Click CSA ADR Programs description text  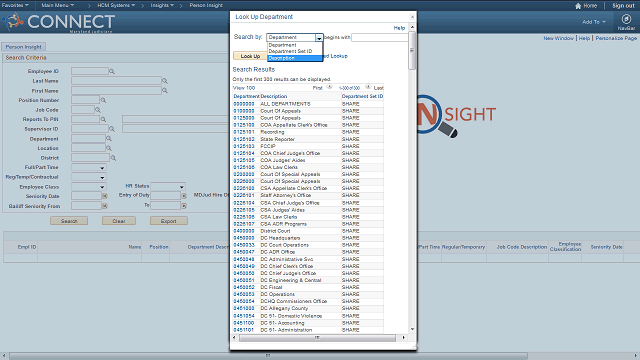pos(283,224)
